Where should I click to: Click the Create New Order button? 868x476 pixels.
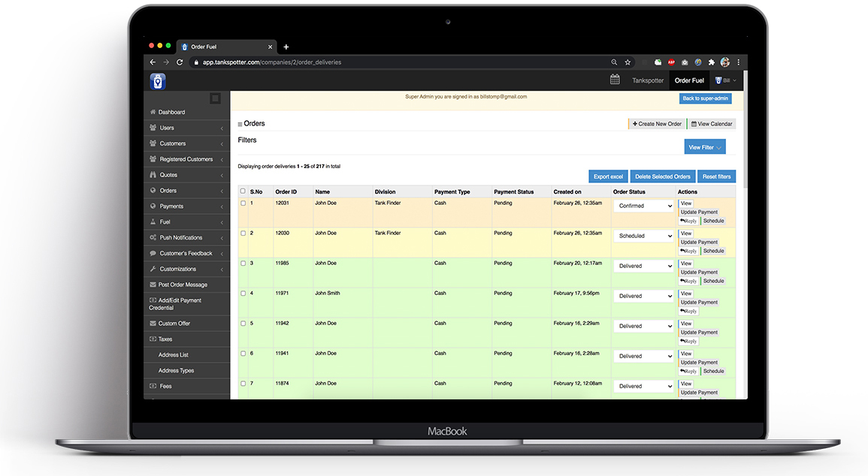pyautogui.click(x=657, y=124)
